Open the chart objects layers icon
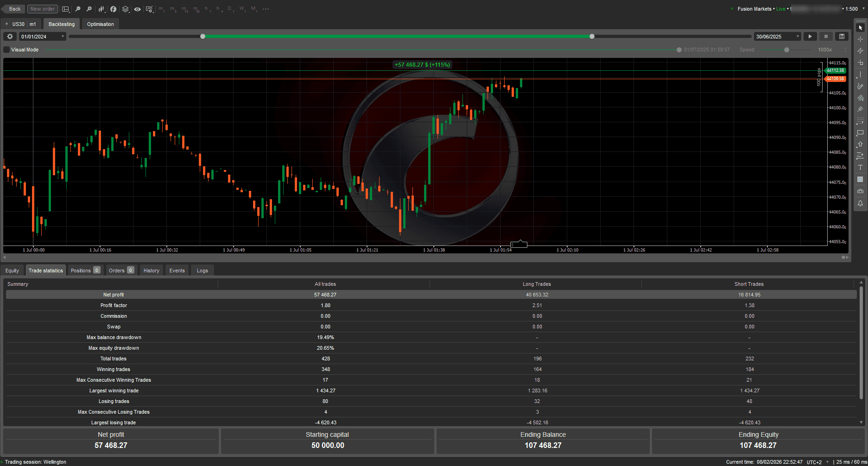This screenshot has width=868, height=466. click(125, 9)
